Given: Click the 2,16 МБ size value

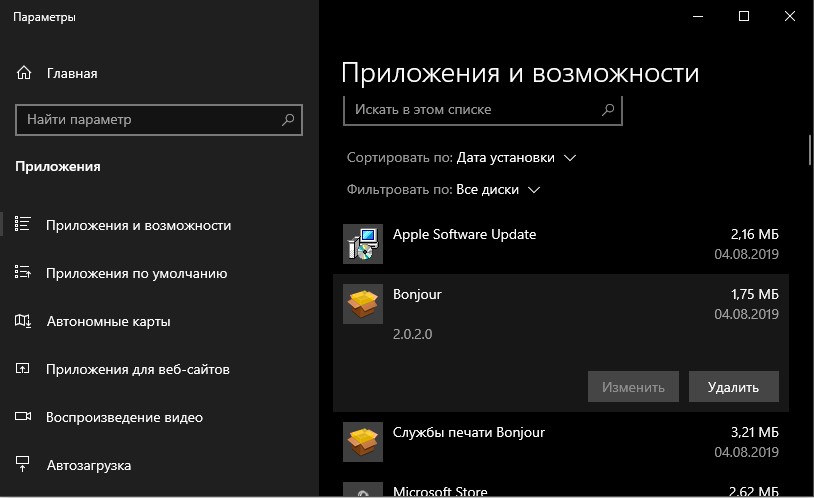Looking at the screenshot, I should [755, 234].
